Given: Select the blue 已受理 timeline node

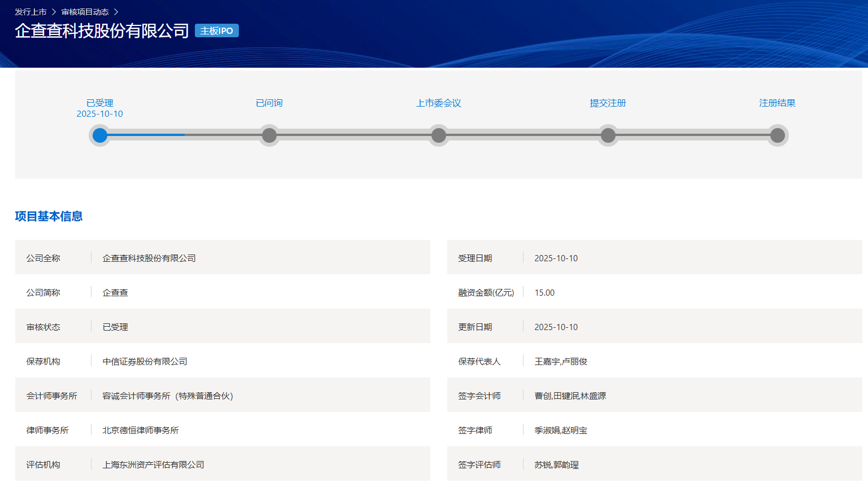Looking at the screenshot, I should tap(100, 135).
